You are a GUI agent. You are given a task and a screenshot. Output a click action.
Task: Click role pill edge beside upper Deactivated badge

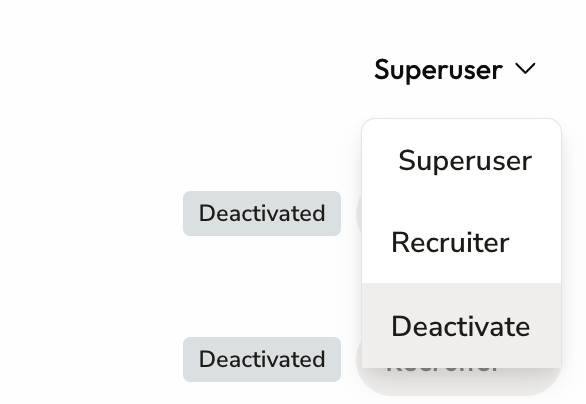coord(359,214)
